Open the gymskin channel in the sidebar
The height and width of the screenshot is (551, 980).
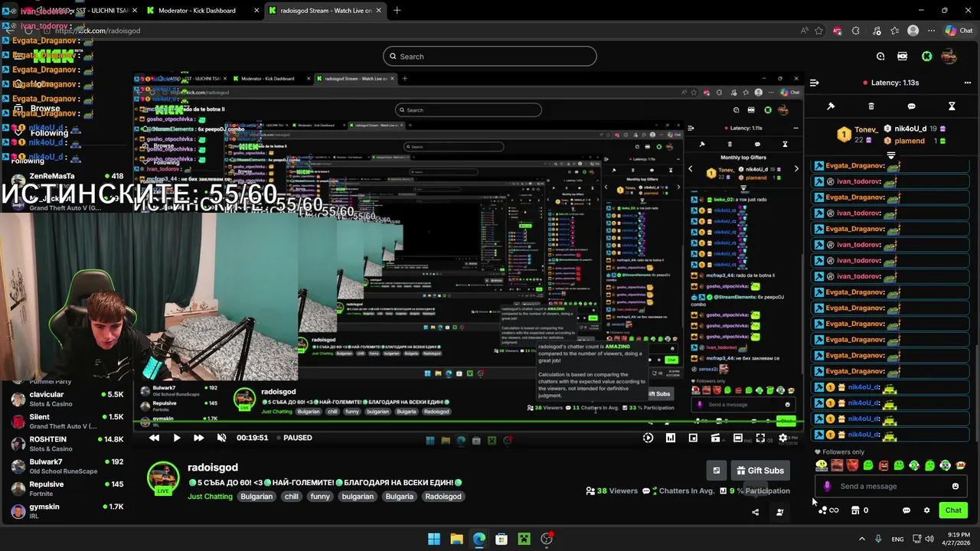67,511
